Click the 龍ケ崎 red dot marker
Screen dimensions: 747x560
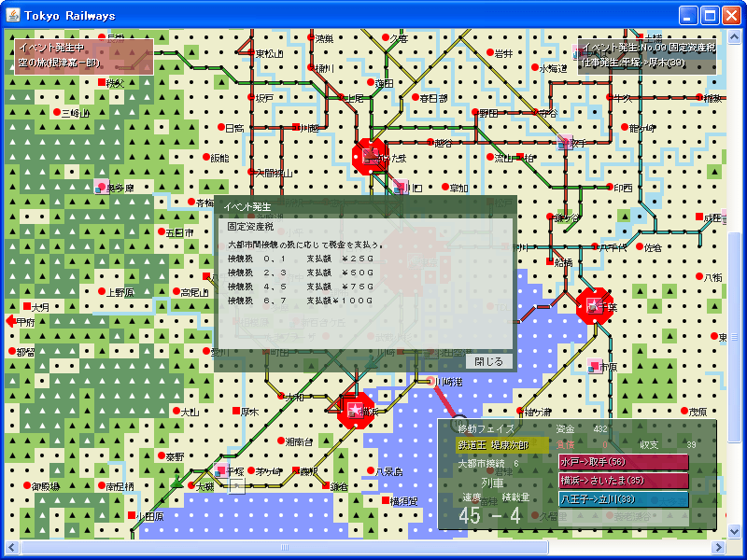point(624,127)
